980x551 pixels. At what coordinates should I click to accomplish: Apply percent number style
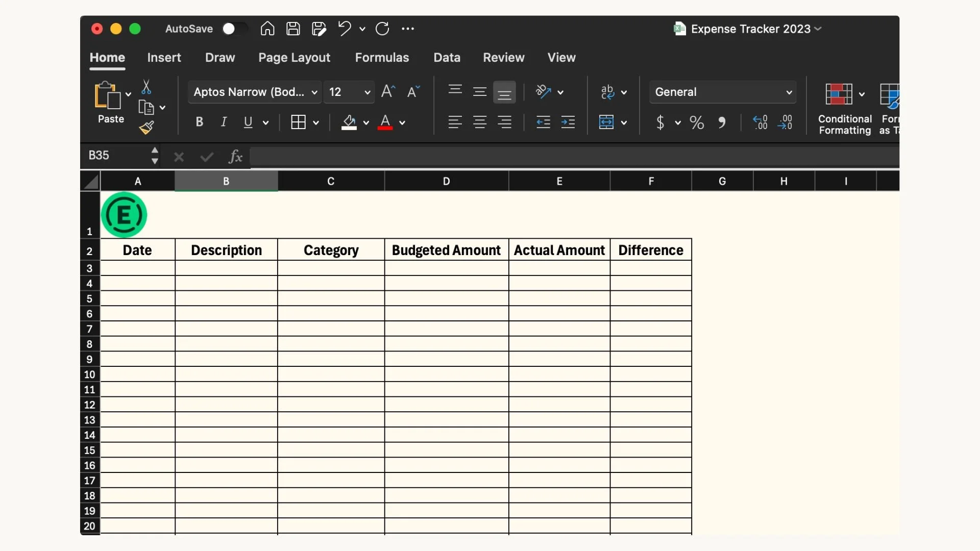pos(697,122)
